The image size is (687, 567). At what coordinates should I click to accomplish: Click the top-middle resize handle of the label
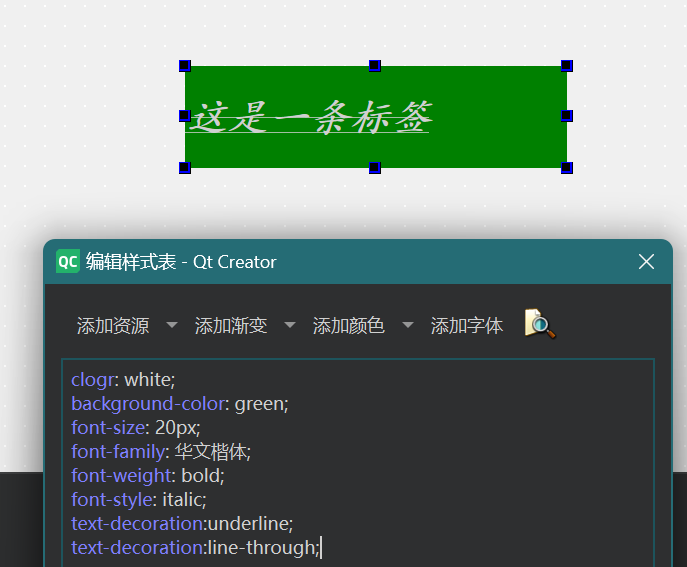(x=375, y=66)
